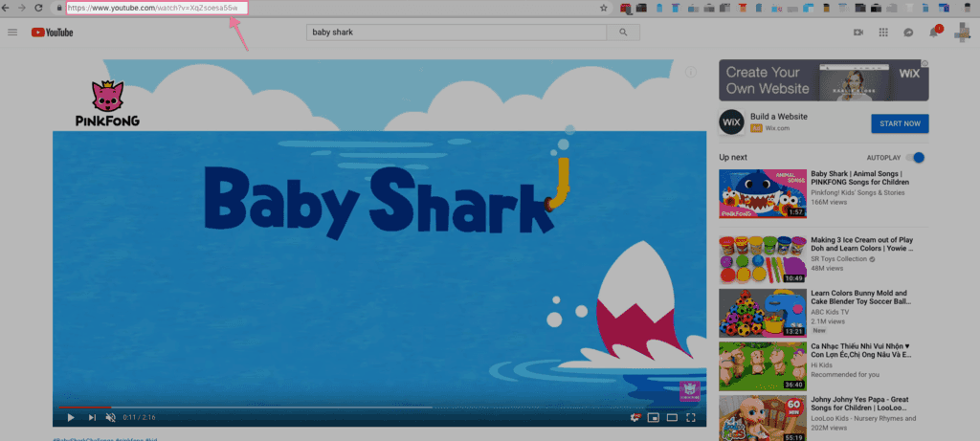980x441 pixels.
Task: Play the Baby Shark video
Action: point(71,417)
